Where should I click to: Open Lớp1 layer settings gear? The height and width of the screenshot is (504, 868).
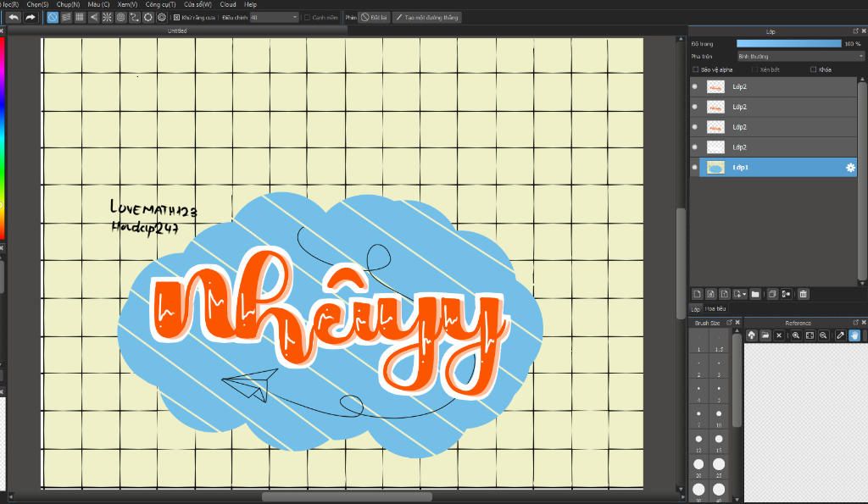(850, 168)
